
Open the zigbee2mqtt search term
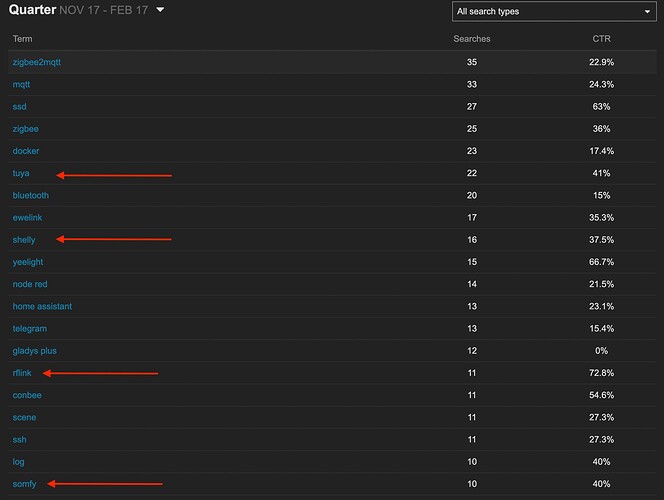click(36, 62)
